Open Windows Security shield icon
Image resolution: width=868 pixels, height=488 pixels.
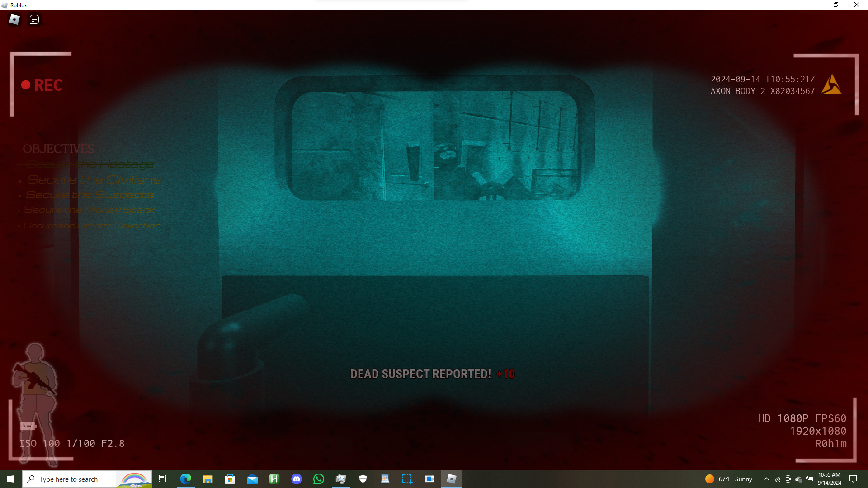tap(363, 479)
